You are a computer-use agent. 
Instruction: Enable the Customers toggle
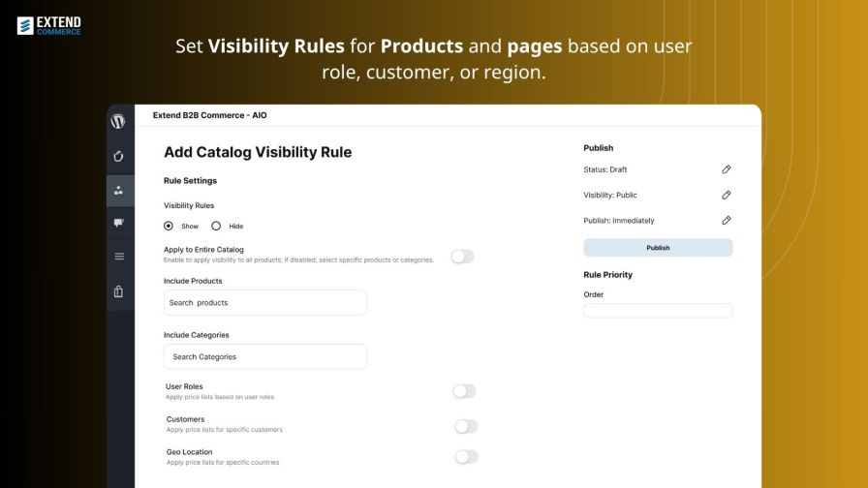point(466,426)
